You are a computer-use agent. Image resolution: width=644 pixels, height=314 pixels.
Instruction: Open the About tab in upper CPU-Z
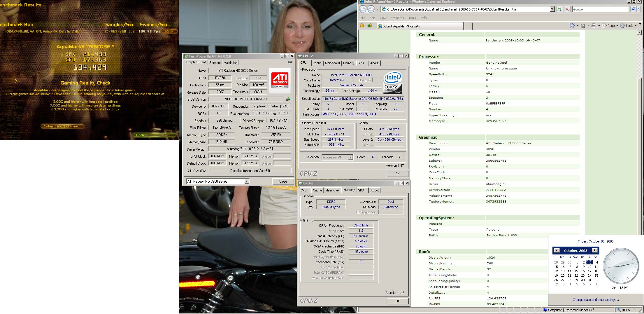point(374,63)
